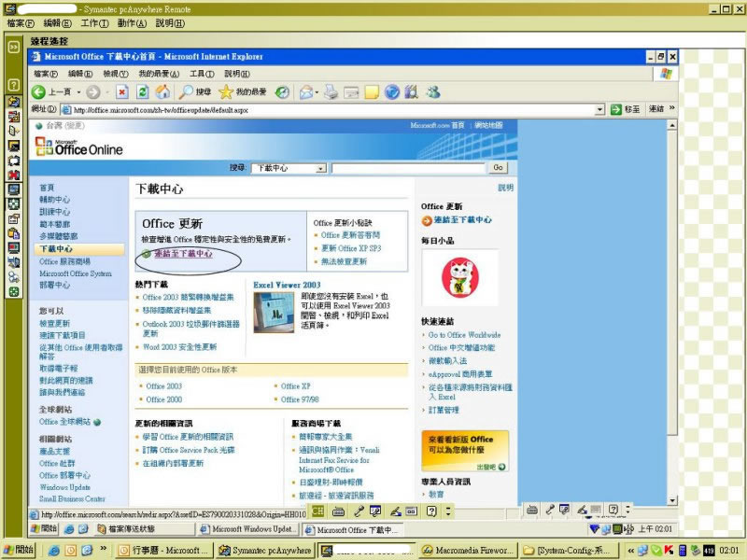Click in the Office Online search text field

coord(408,168)
